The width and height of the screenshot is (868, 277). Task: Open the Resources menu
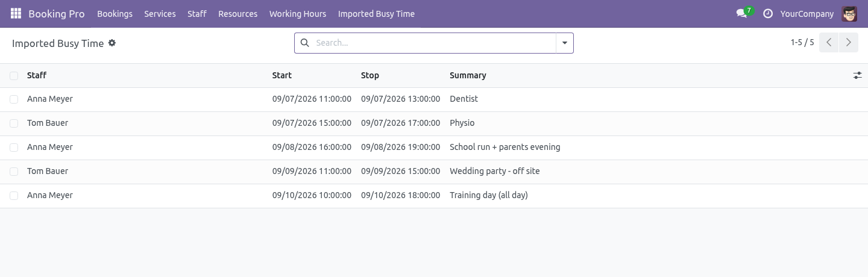237,13
